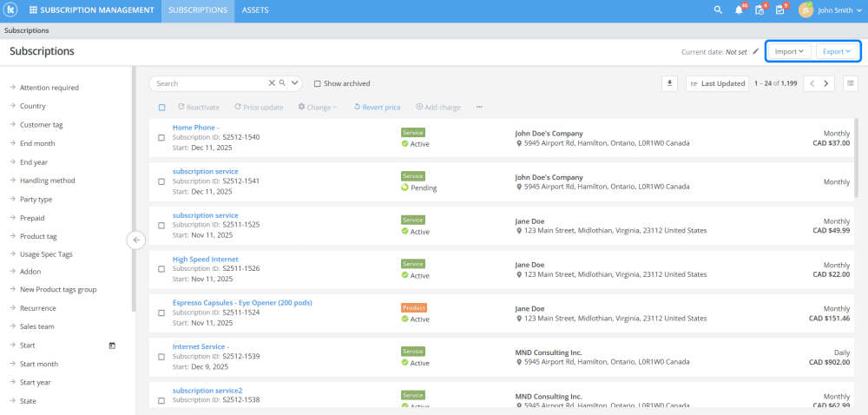Run search with the magnifier icon

pos(282,83)
